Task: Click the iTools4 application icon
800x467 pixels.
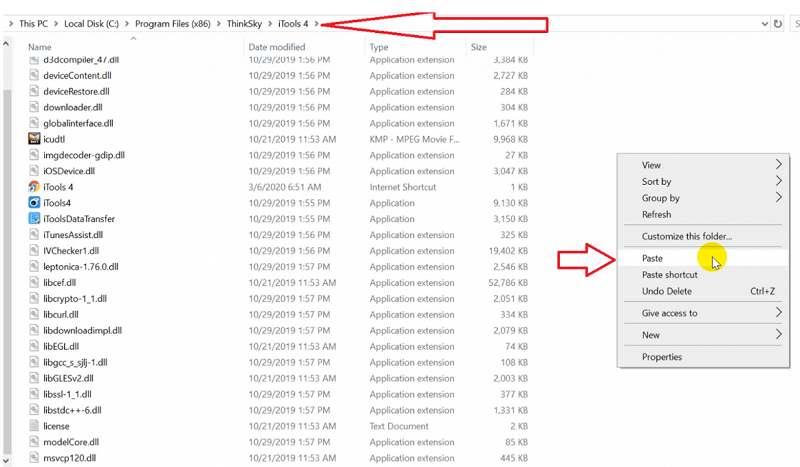Action: pos(34,203)
